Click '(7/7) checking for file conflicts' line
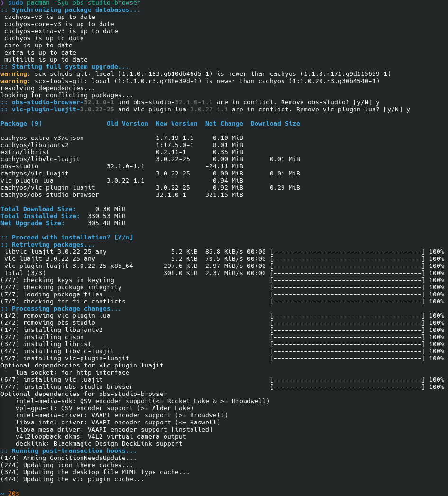Viewport: 448px width, 496px height. (222, 302)
